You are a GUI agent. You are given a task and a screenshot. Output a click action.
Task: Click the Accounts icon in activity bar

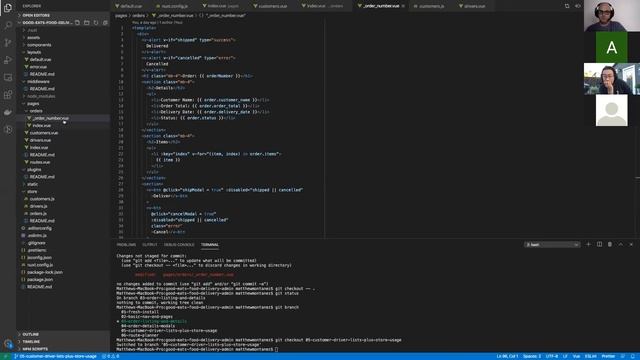(x=8, y=344)
